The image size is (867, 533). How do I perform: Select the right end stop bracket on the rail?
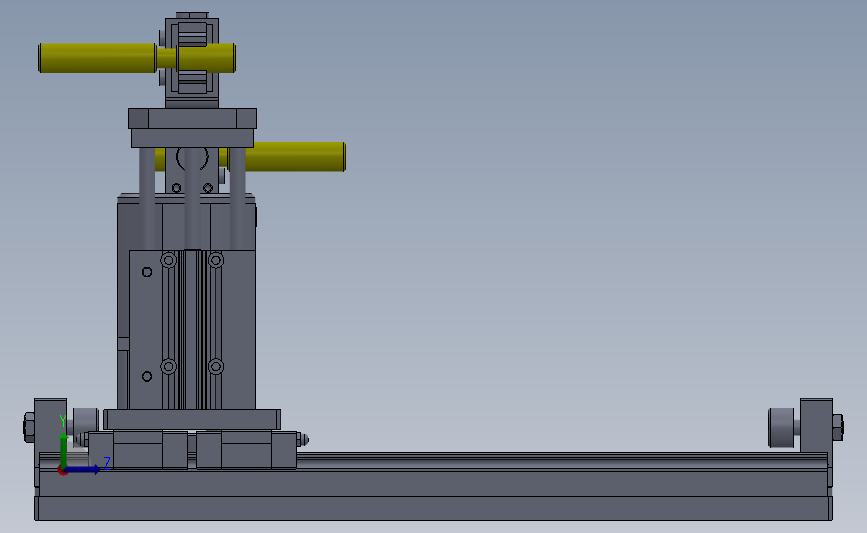coord(817,426)
